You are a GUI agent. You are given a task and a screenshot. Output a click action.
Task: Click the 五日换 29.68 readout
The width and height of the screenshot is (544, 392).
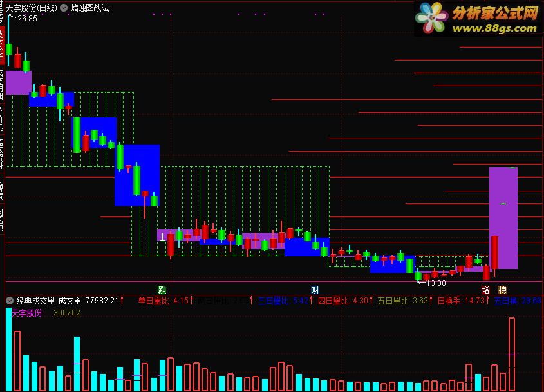(518, 301)
